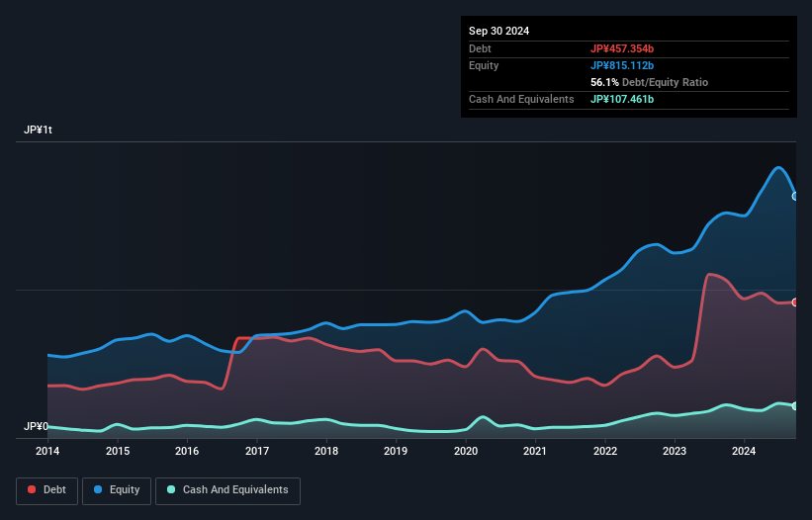Viewport: 812px width, 520px height.
Task: Click the Sep 30 2024 tooltip date
Action: (x=498, y=31)
